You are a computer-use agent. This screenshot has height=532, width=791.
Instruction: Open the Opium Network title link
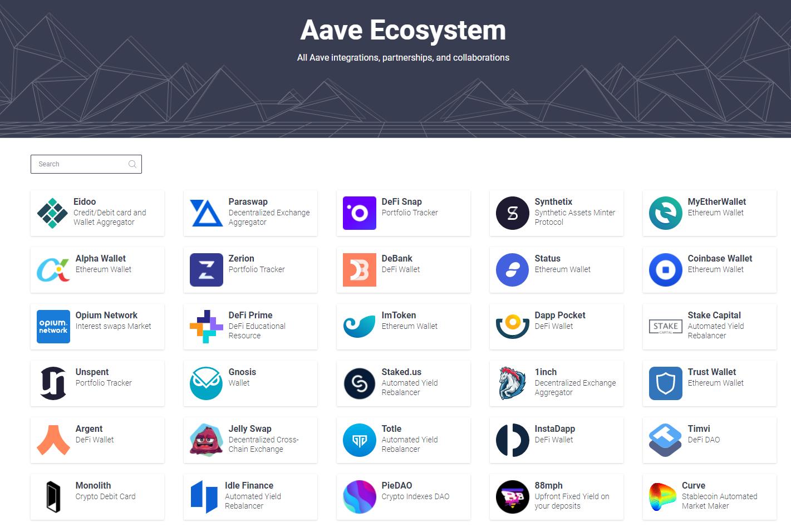[x=106, y=316]
